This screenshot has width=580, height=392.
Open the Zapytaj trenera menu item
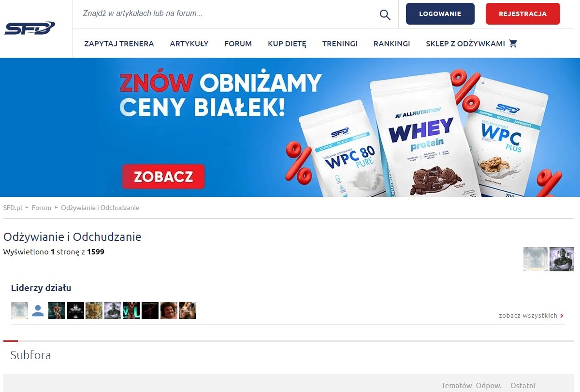(119, 43)
